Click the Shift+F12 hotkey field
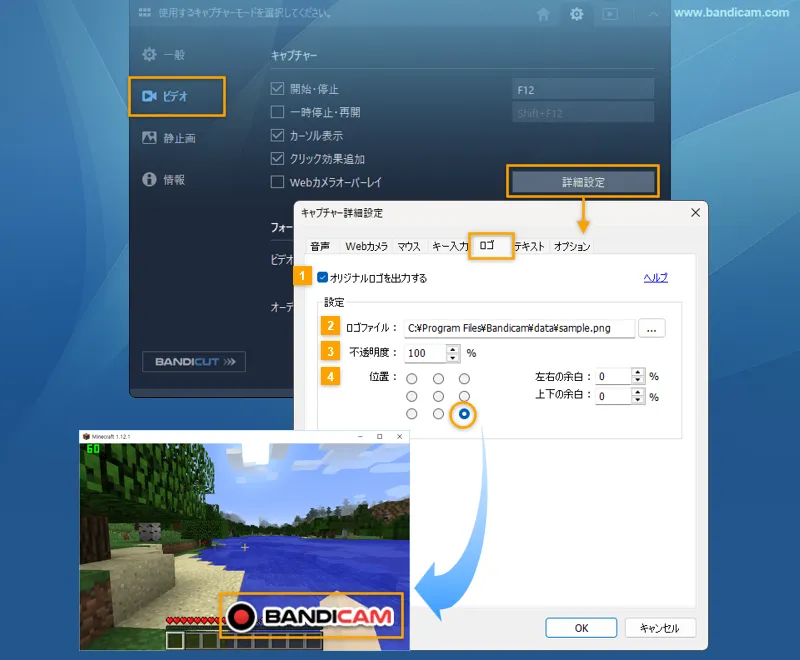 click(583, 113)
